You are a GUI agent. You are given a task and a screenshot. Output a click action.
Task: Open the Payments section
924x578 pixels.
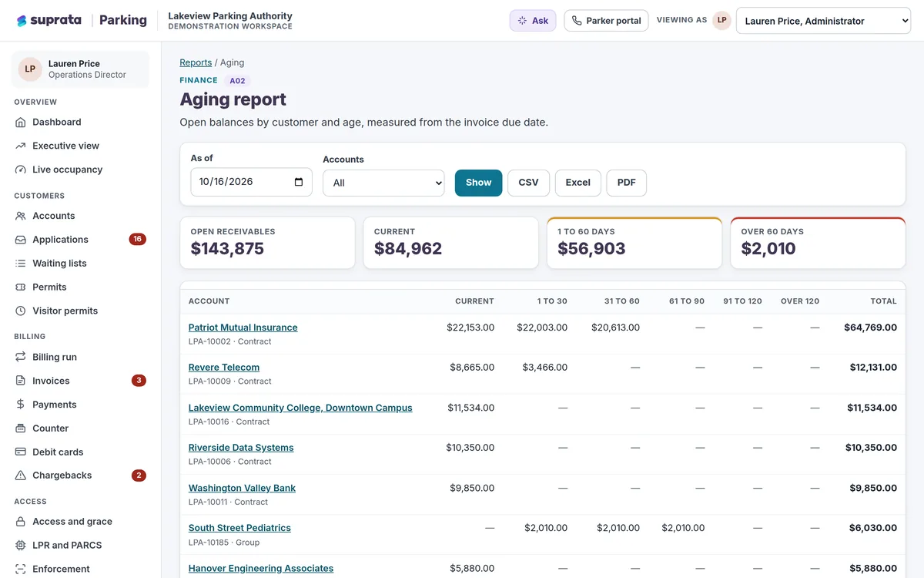80,405
